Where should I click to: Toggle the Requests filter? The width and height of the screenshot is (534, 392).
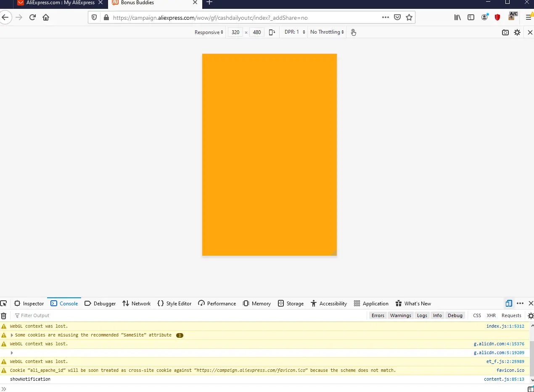511,315
